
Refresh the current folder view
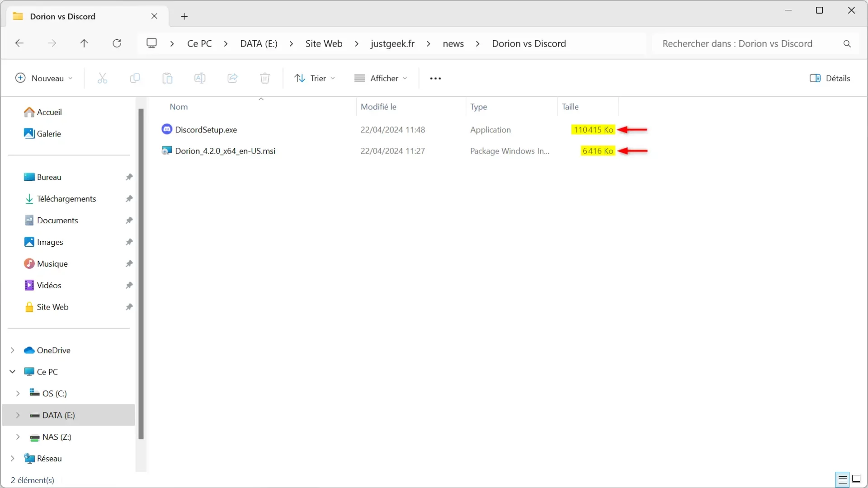[x=117, y=43]
